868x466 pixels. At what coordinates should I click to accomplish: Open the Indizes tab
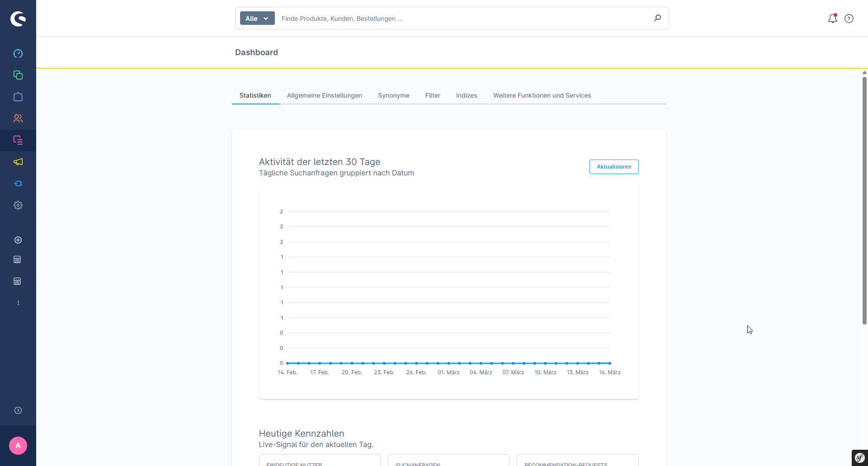[467, 95]
